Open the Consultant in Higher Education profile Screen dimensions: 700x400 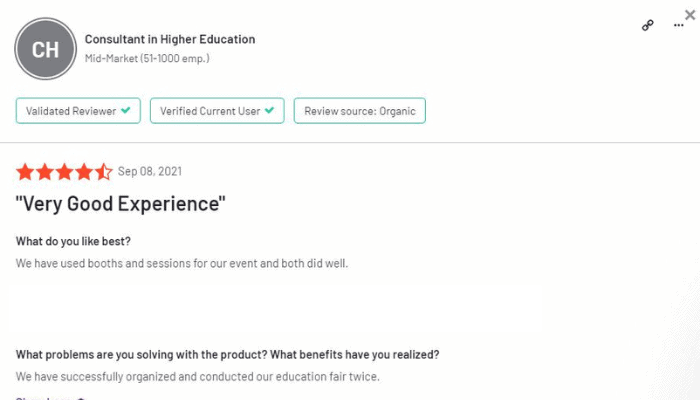point(170,39)
